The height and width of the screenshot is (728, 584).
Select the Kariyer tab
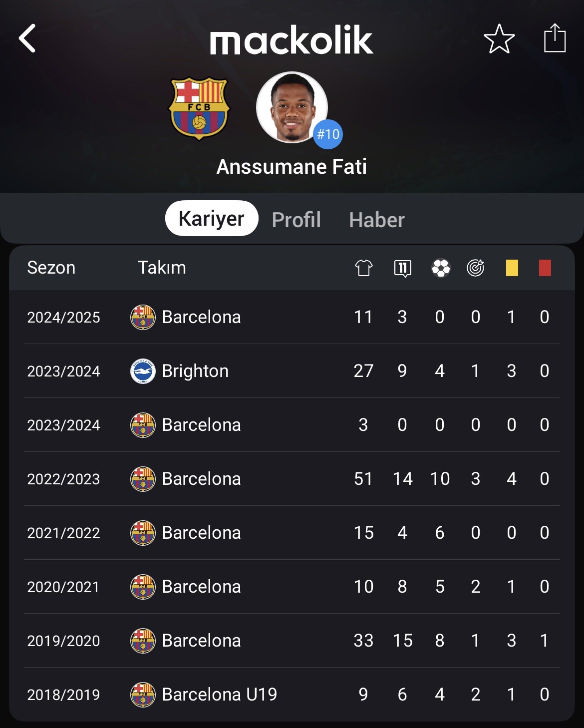tap(212, 218)
